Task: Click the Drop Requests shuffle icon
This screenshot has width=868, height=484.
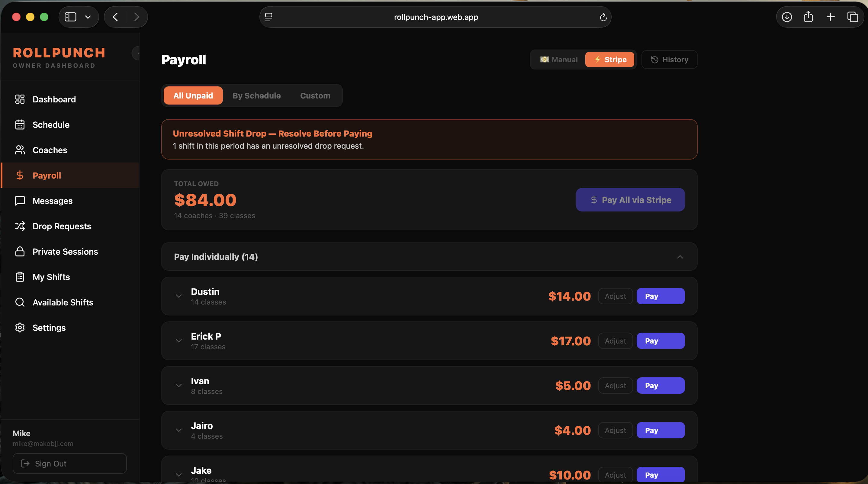Action: pyautogui.click(x=20, y=226)
